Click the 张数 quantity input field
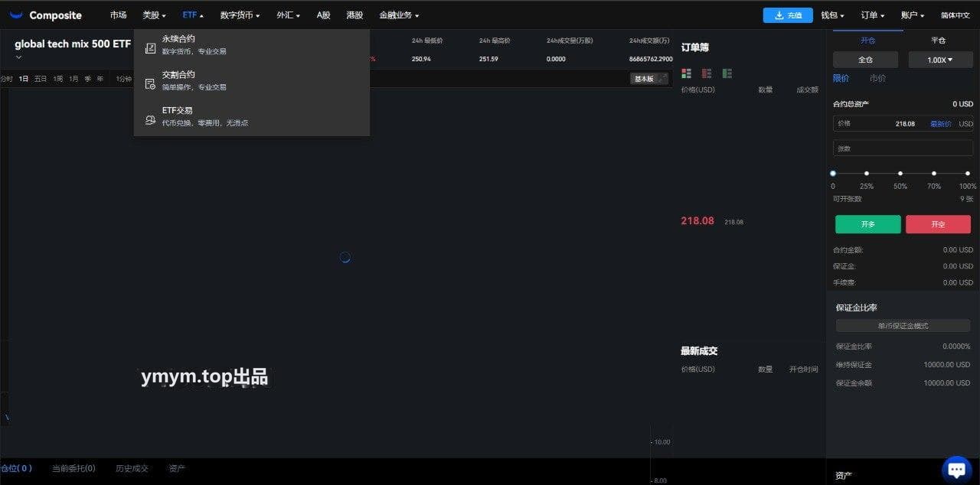The image size is (980, 485). 903,148
